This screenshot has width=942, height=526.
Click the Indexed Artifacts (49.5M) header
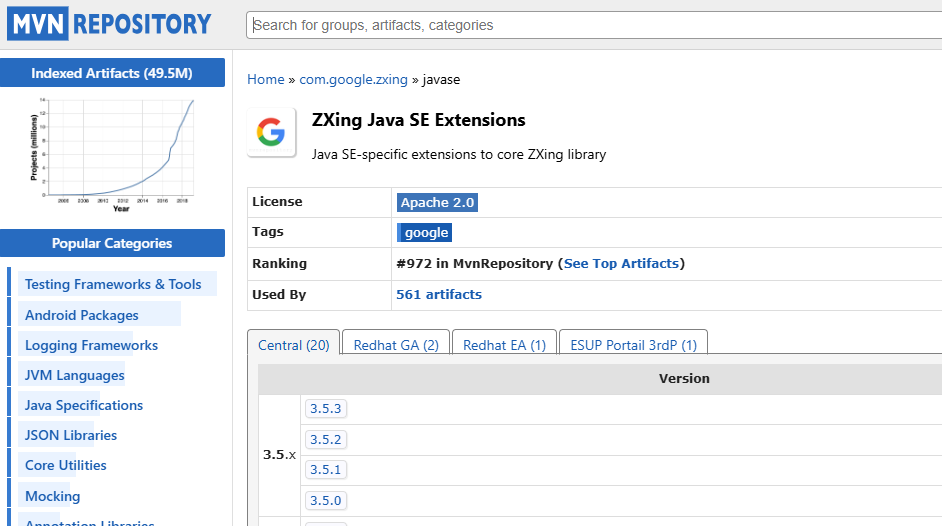tap(112, 73)
